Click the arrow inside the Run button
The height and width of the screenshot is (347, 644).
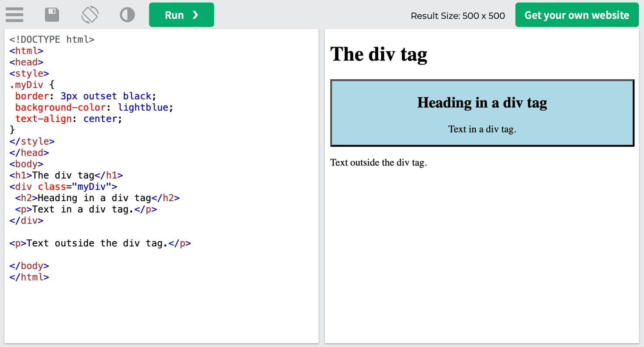194,15
